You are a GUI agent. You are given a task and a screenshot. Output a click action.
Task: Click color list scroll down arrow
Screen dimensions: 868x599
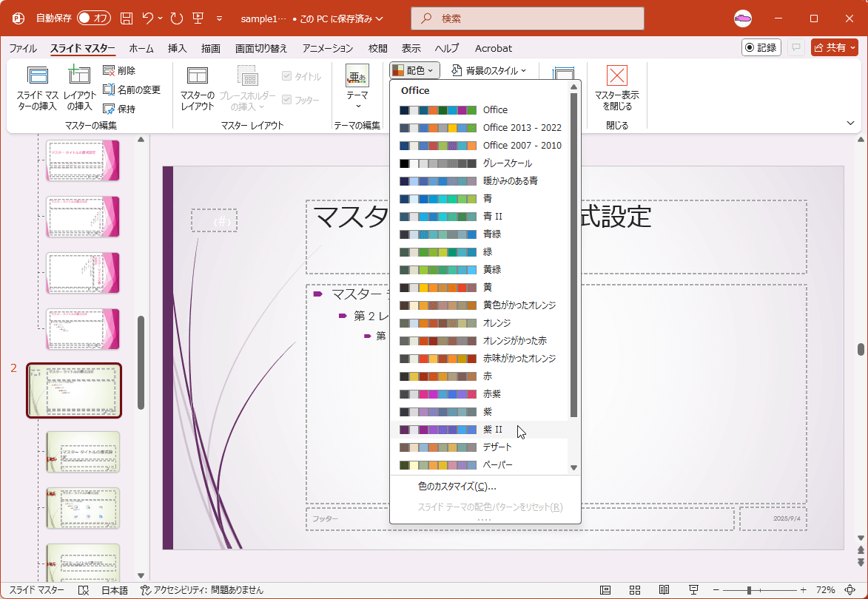(574, 468)
